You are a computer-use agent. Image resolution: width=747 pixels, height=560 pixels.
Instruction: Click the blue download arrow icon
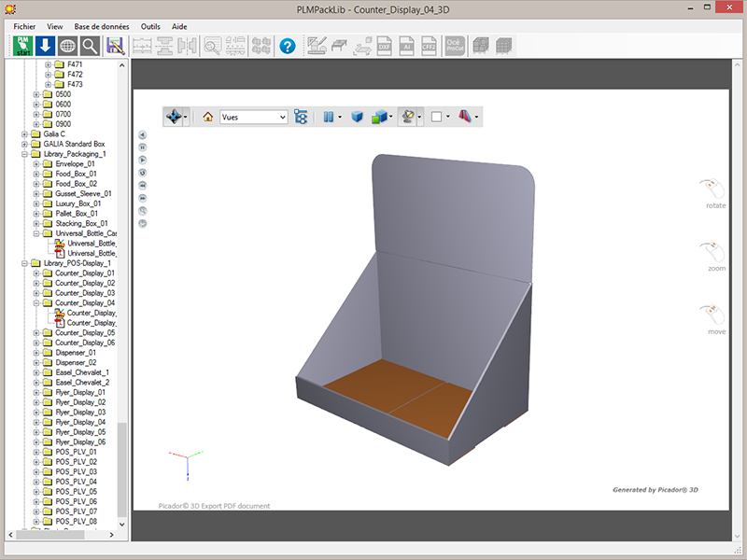click(x=45, y=46)
